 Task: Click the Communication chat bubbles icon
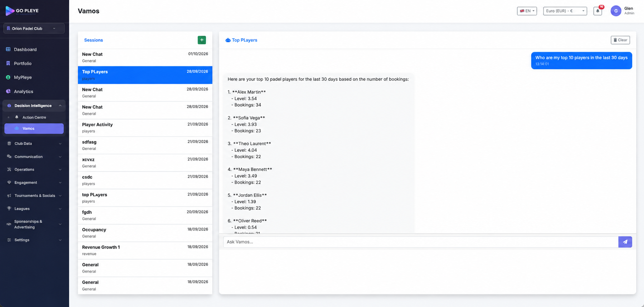(9, 157)
